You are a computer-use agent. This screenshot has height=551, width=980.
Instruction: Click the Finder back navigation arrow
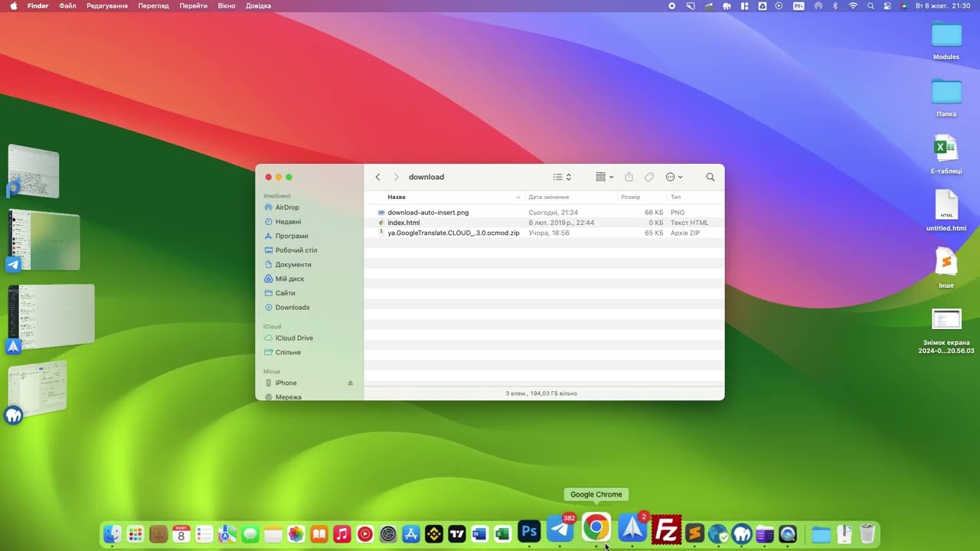(x=377, y=177)
